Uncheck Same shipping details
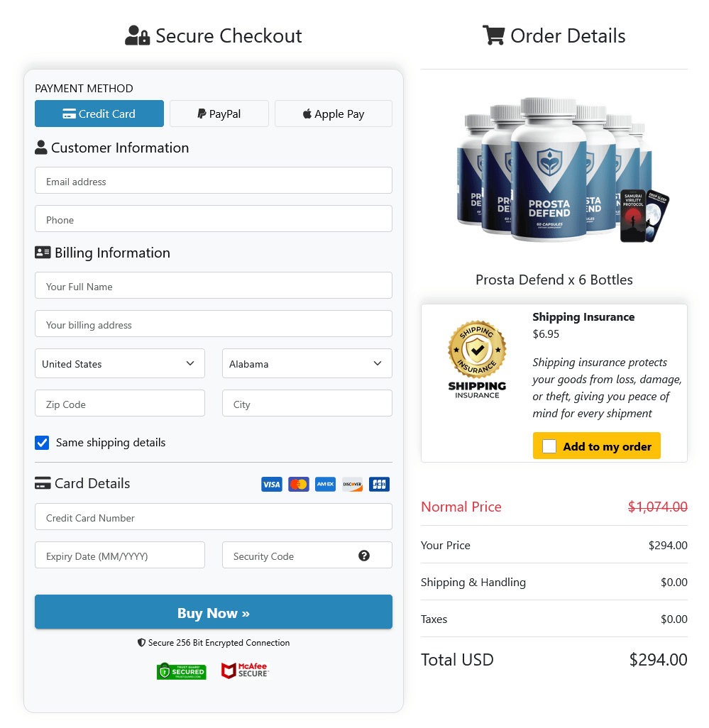Screen dimensions: 709x728 [42, 442]
